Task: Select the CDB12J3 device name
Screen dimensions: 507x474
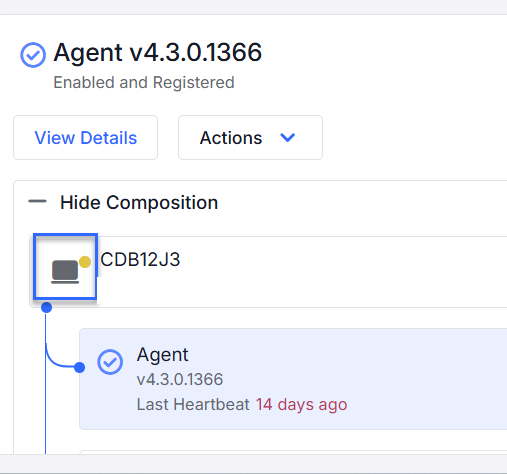Action: tap(140, 259)
